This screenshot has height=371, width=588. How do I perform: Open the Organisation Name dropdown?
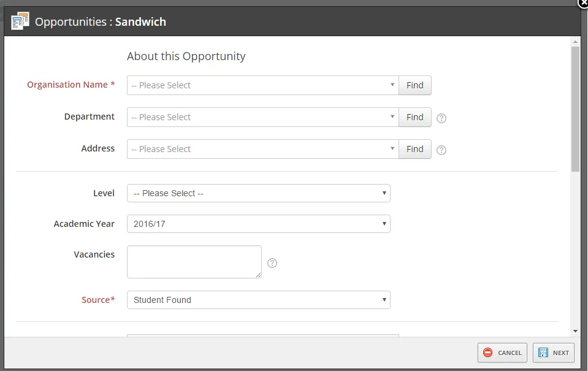(x=262, y=85)
